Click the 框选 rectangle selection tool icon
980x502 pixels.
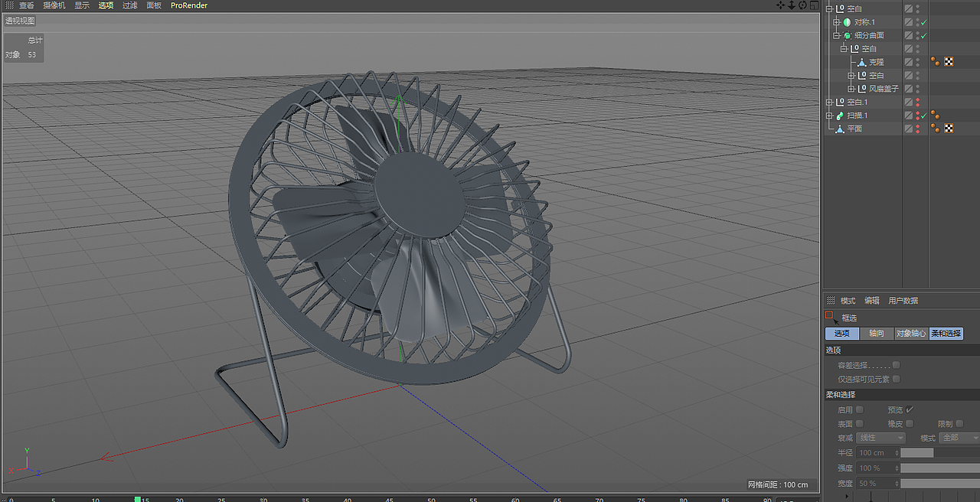[830, 316]
